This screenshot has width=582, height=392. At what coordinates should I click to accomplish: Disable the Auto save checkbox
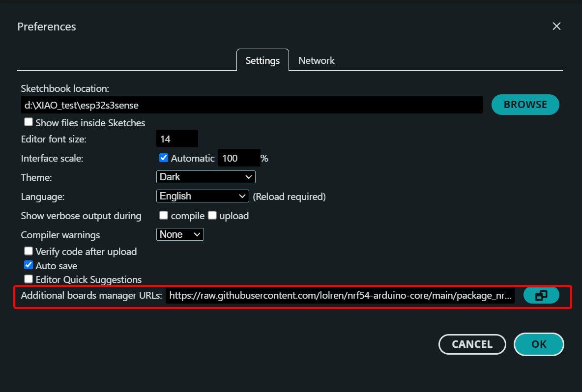pyautogui.click(x=29, y=265)
